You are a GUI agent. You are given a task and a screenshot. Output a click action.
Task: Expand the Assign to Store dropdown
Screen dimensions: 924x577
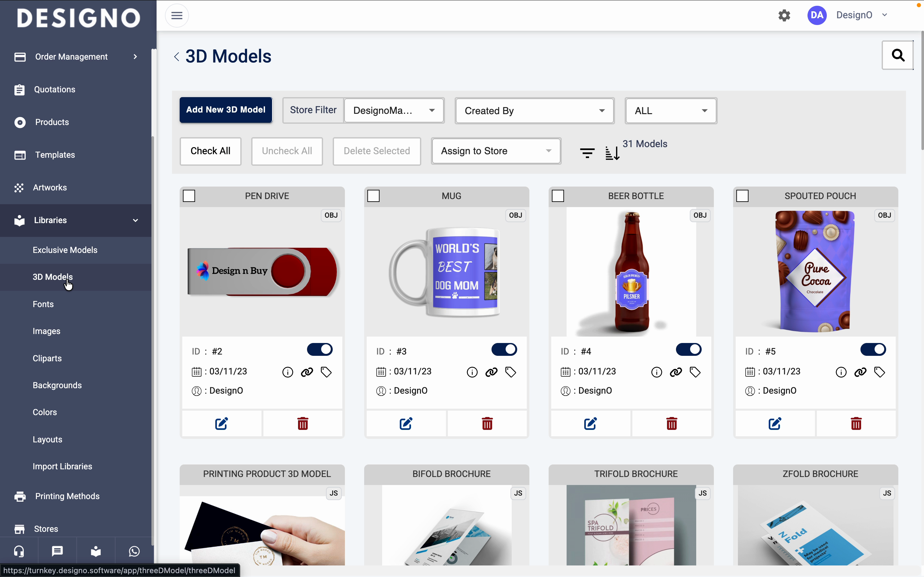point(496,151)
